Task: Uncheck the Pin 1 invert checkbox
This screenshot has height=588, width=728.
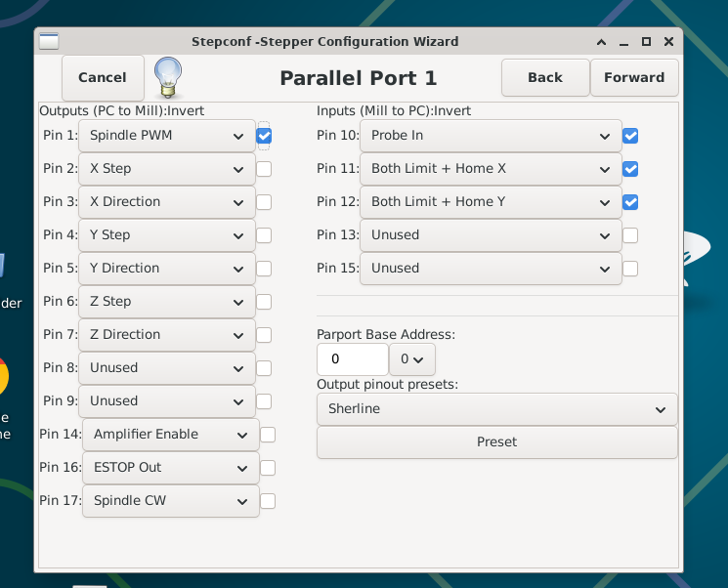Action: (x=264, y=136)
